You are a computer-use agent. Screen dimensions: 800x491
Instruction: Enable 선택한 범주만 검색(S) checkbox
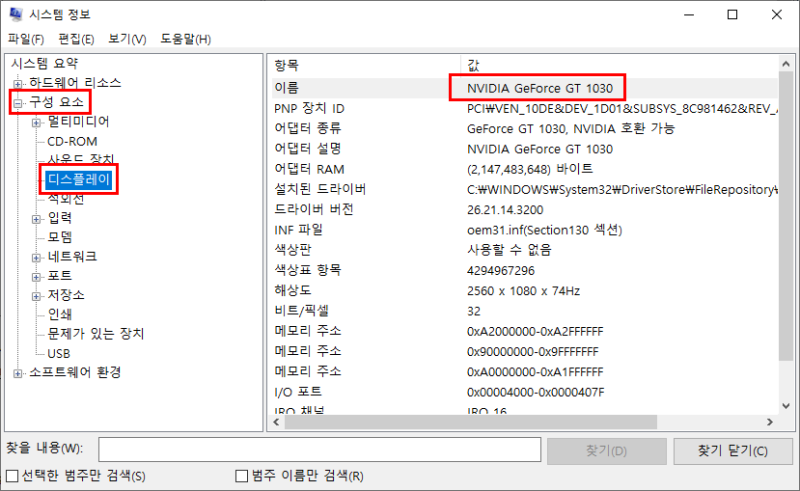[x=13, y=476]
